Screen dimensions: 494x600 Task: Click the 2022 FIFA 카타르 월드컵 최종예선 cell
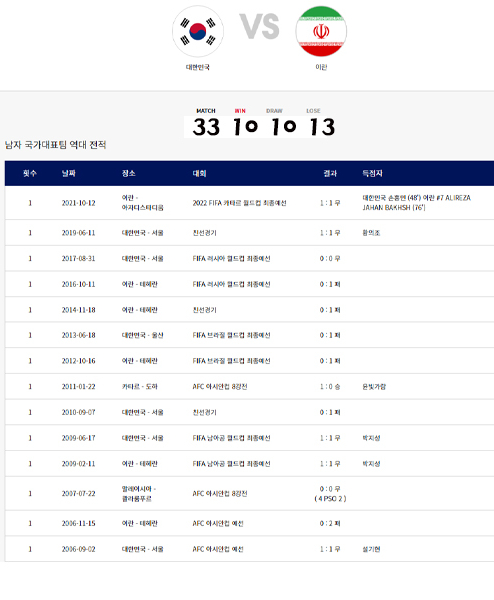click(x=239, y=203)
